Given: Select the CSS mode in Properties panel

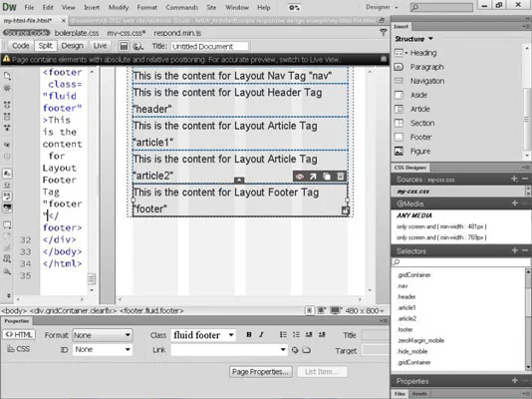Looking at the screenshot, I should tap(19, 349).
